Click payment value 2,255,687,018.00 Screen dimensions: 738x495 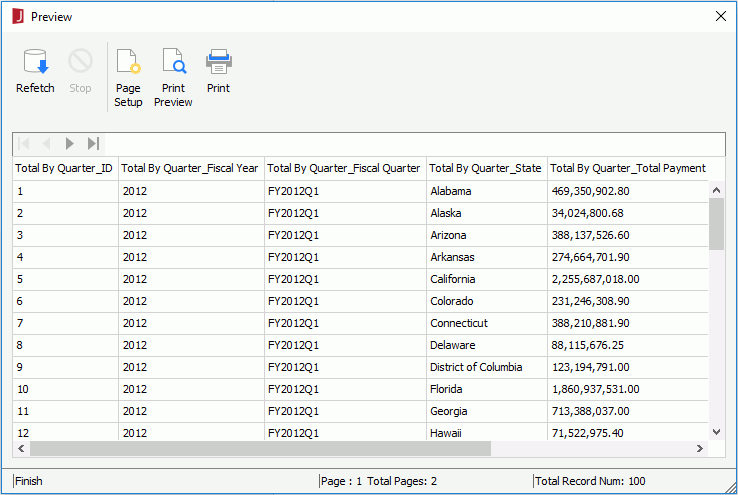pos(595,279)
